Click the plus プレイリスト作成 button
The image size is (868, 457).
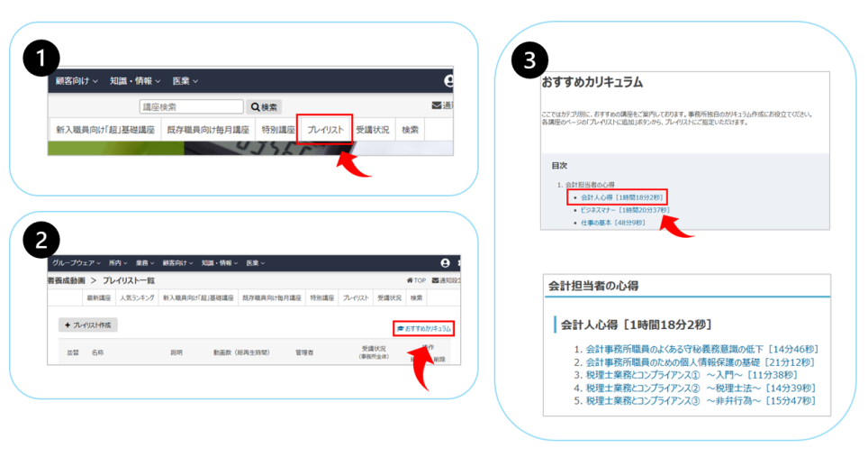click(x=87, y=324)
